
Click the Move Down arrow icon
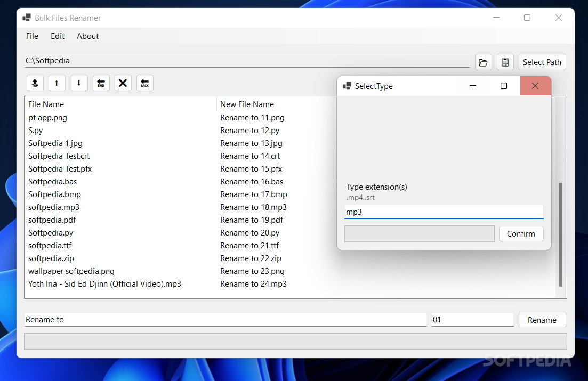coord(79,83)
